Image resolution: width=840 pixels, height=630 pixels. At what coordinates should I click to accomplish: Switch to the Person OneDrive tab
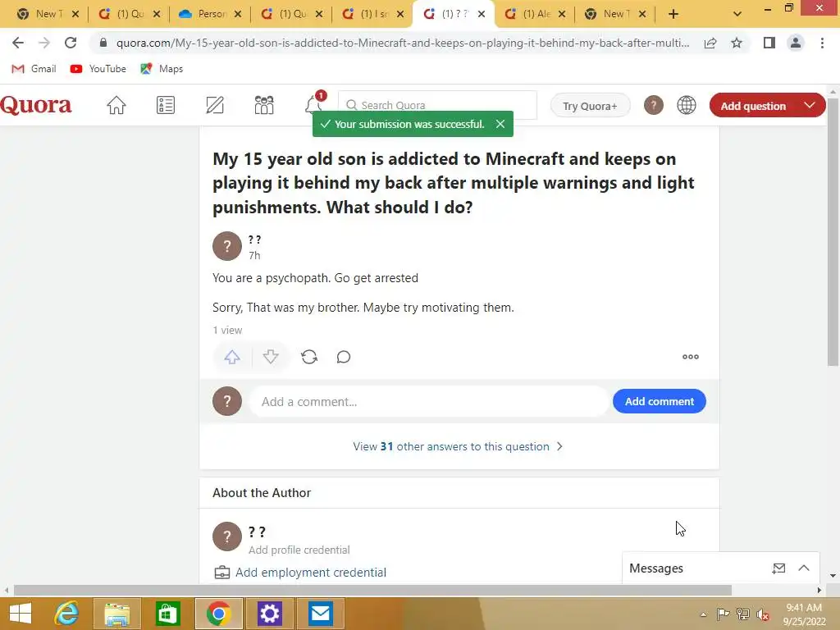pyautogui.click(x=210, y=14)
